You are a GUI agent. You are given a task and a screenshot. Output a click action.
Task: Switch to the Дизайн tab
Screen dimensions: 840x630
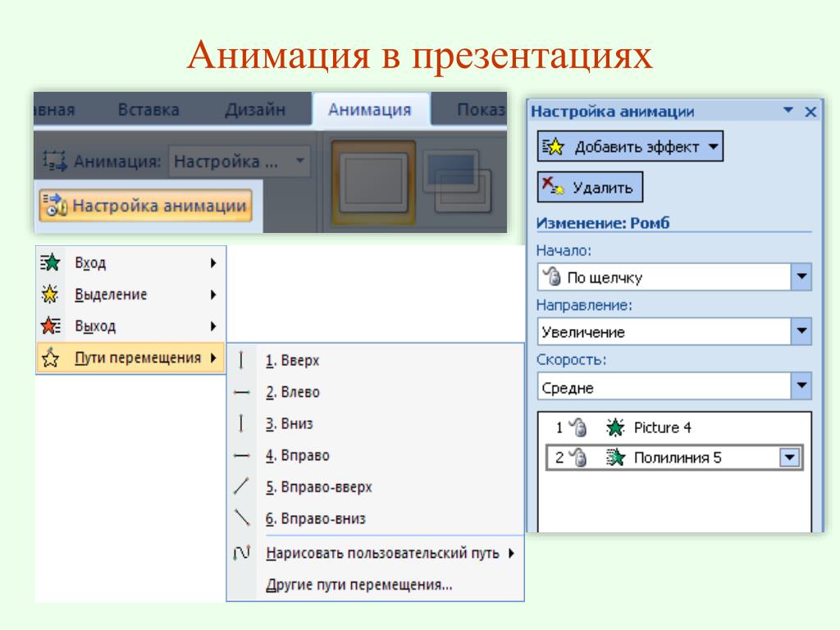(x=255, y=110)
